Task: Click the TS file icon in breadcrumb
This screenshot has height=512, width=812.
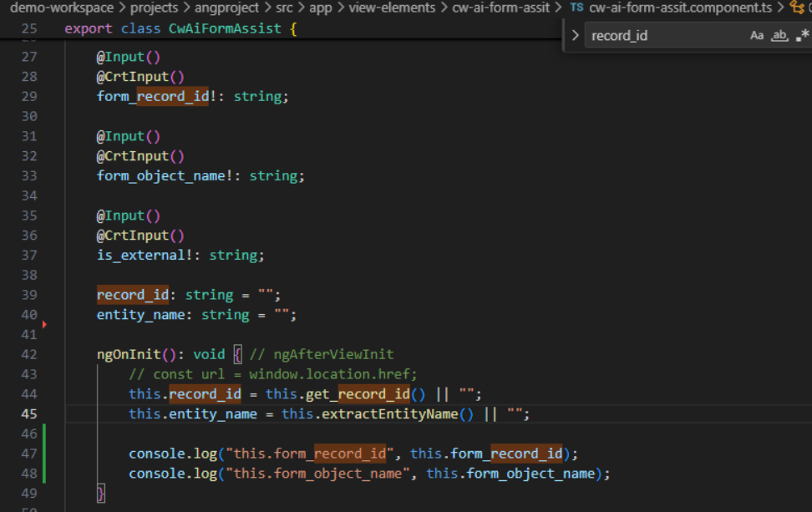Action: coord(576,8)
